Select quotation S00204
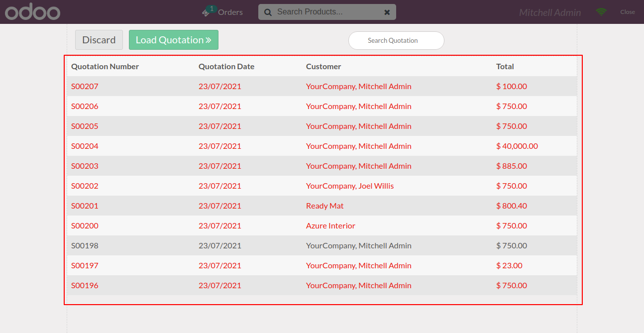This screenshot has width=644, height=333. point(322,146)
